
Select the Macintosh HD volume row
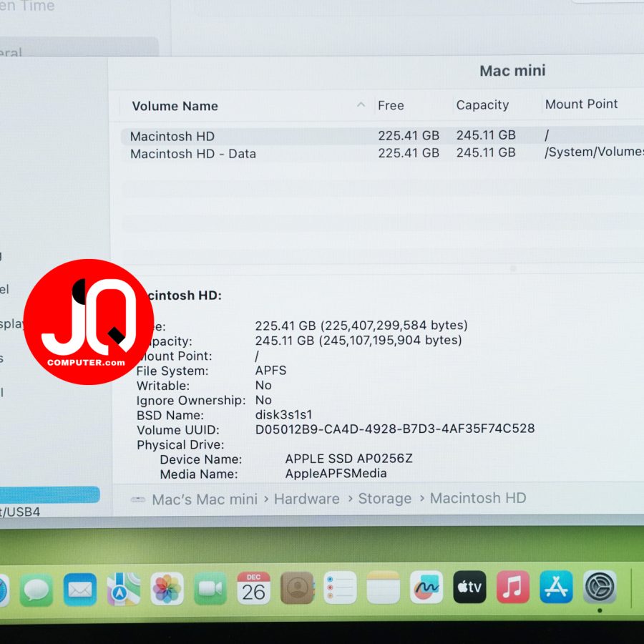[x=382, y=135]
